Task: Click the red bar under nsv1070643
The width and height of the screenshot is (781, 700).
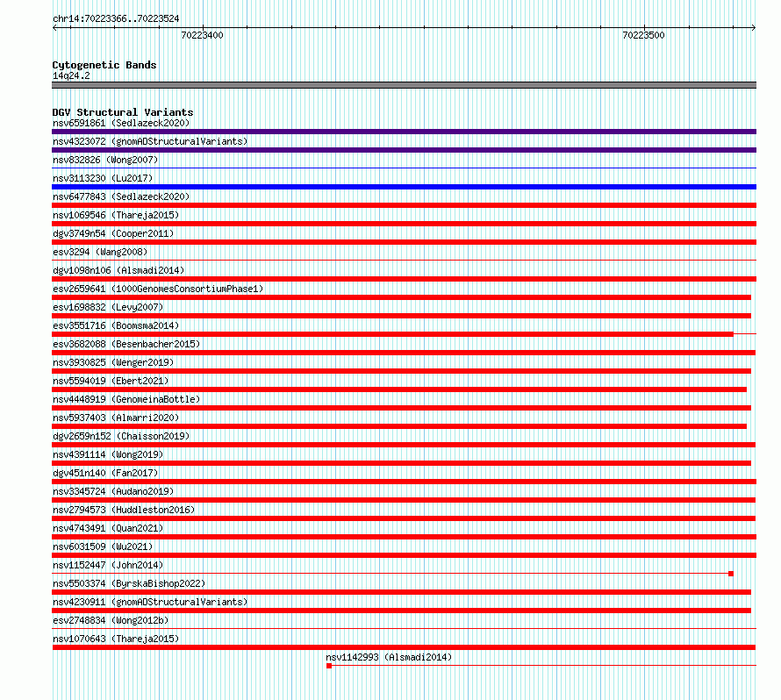Action: 404,647
